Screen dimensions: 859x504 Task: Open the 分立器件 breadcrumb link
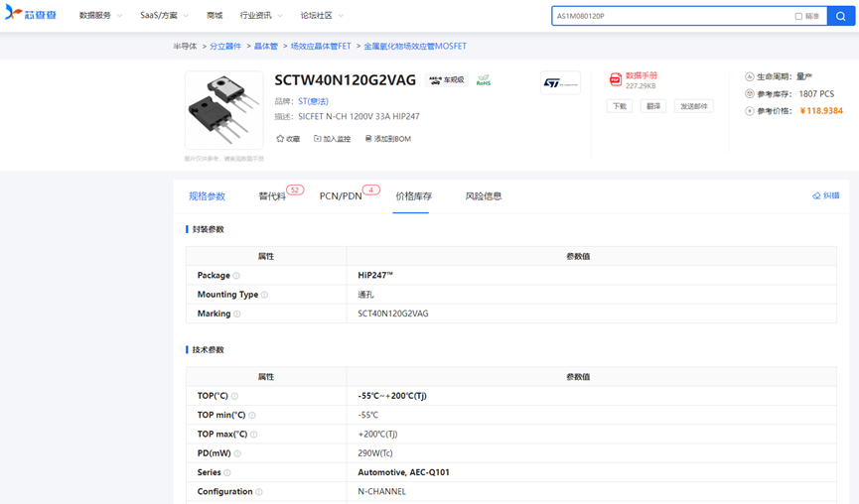(x=225, y=47)
